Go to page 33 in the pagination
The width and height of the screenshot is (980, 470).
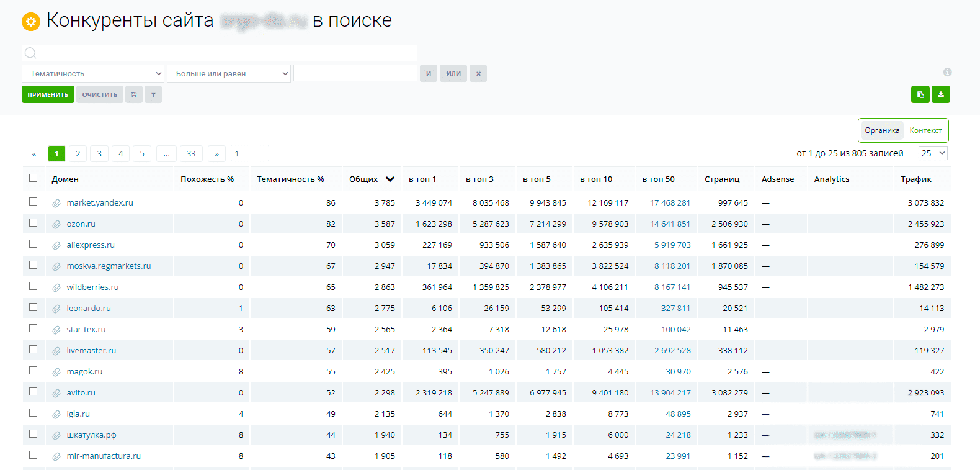(x=191, y=153)
